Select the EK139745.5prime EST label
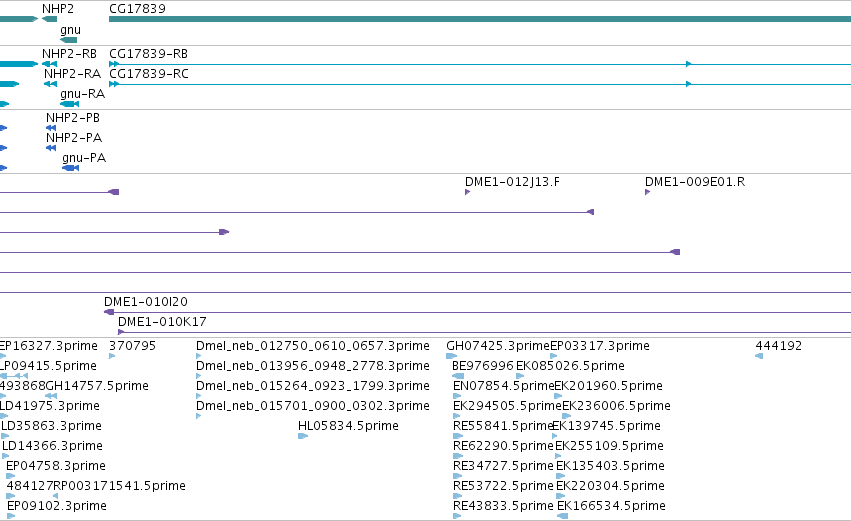Image resolution: width=851 pixels, height=521 pixels. click(606, 426)
